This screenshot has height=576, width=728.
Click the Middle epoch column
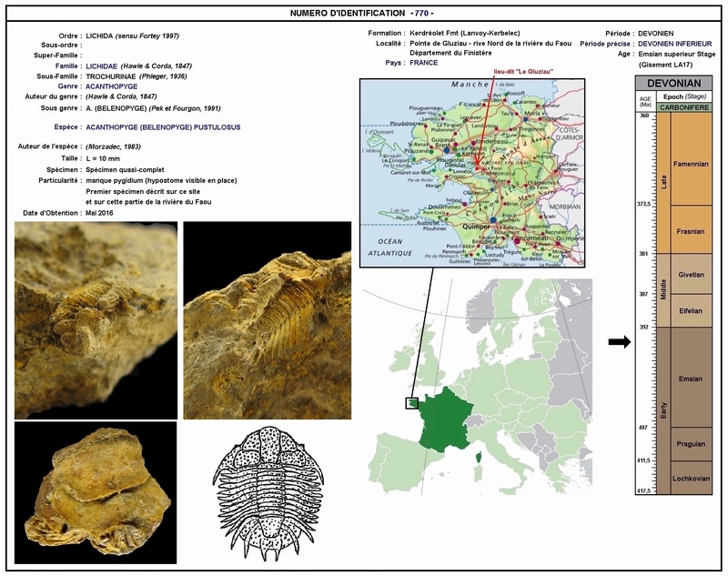click(664, 289)
